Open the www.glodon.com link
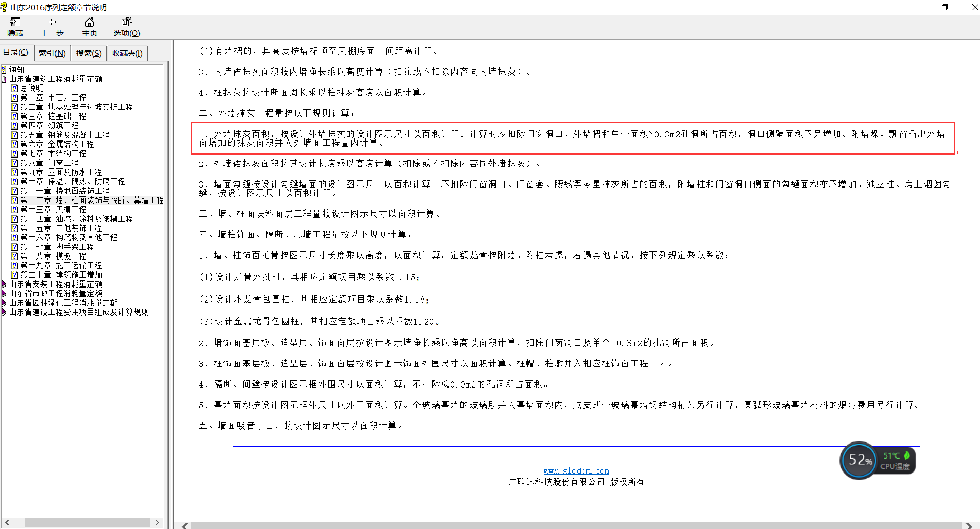This screenshot has height=529, width=980. tap(576, 470)
